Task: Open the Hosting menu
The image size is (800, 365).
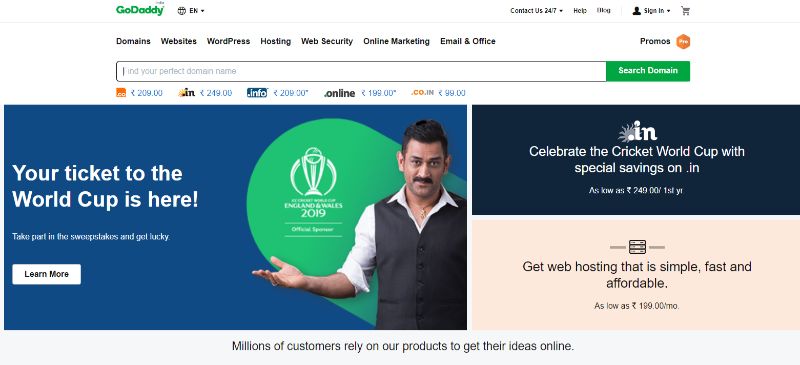Action: tap(276, 41)
